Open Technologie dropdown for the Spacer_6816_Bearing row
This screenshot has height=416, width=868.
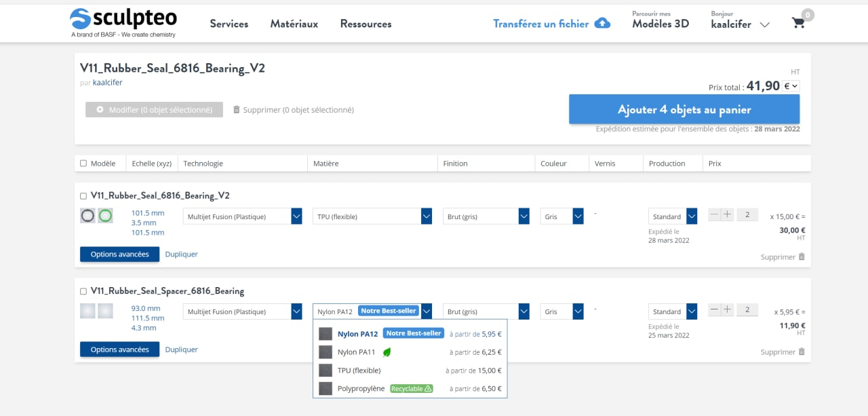[x=243, y=311]
